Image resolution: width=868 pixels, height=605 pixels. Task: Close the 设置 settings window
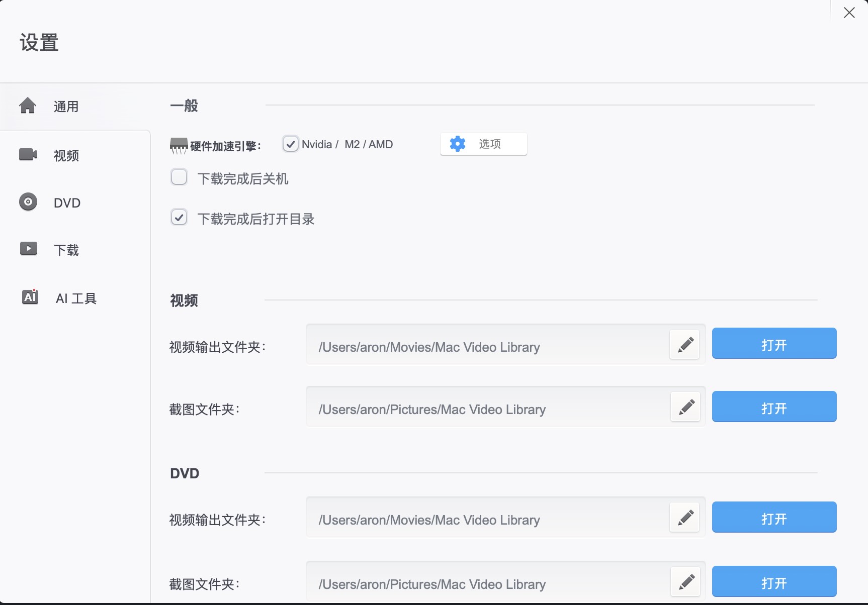[849, 13]
